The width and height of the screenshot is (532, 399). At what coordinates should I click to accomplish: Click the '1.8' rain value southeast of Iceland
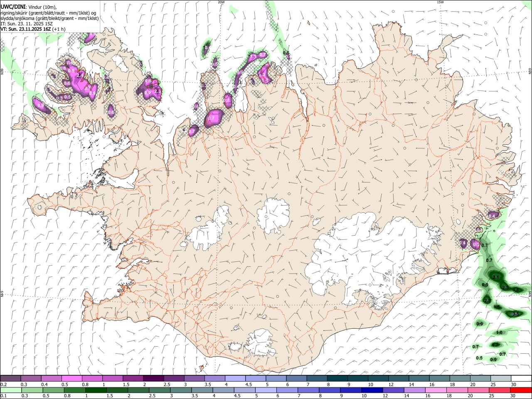click(x=516, y=290)
